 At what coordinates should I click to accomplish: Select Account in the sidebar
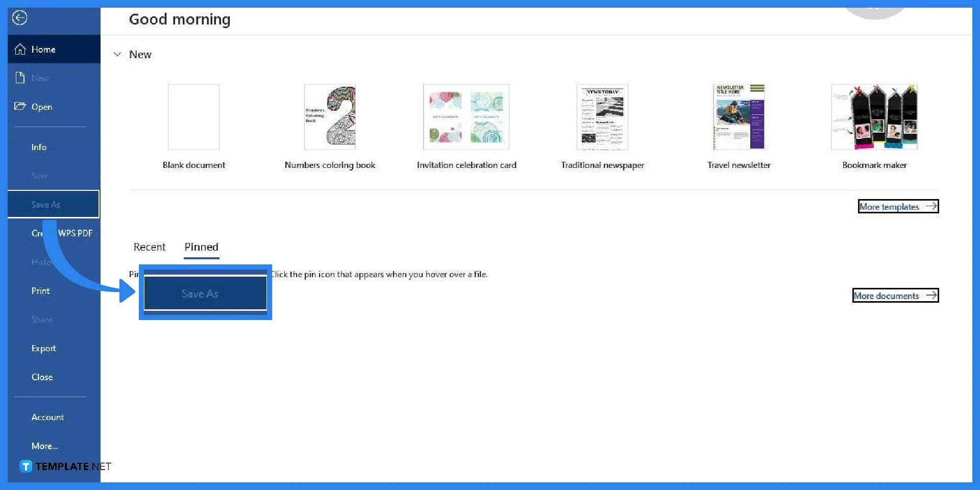click(x=47, y=416)
